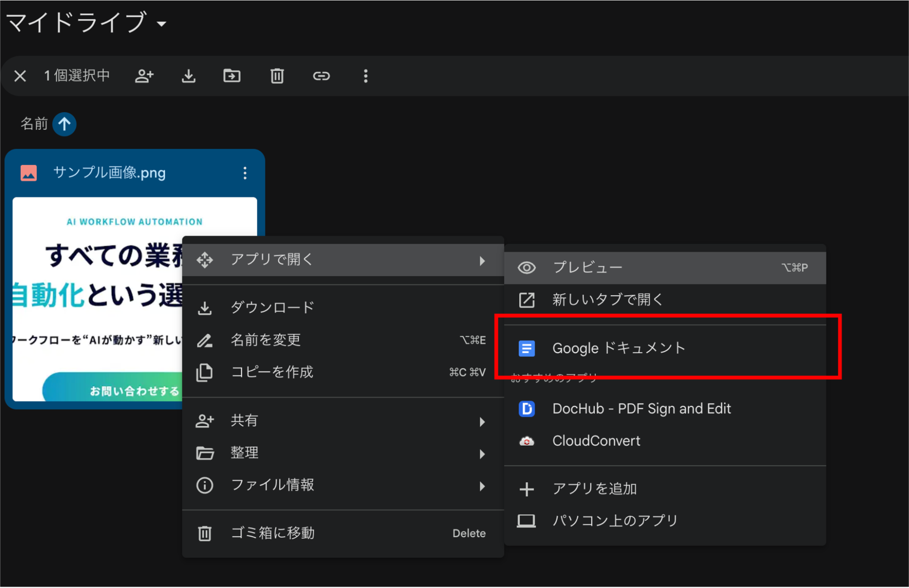Click the image icon on サンプル画像.png card
This screenshot has height=588, width=909.
pos(28,173)
